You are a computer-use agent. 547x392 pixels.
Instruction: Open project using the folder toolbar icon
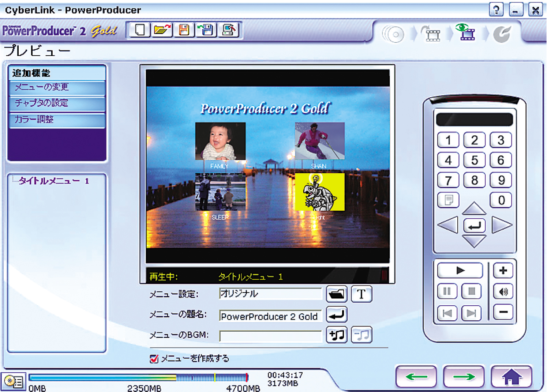(x=162, y=30)
